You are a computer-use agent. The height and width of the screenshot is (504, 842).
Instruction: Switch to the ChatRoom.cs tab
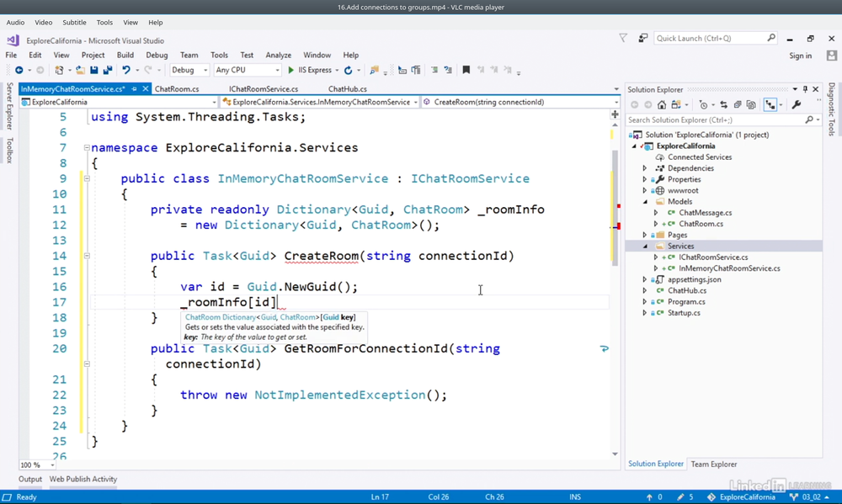pos(177,89)
